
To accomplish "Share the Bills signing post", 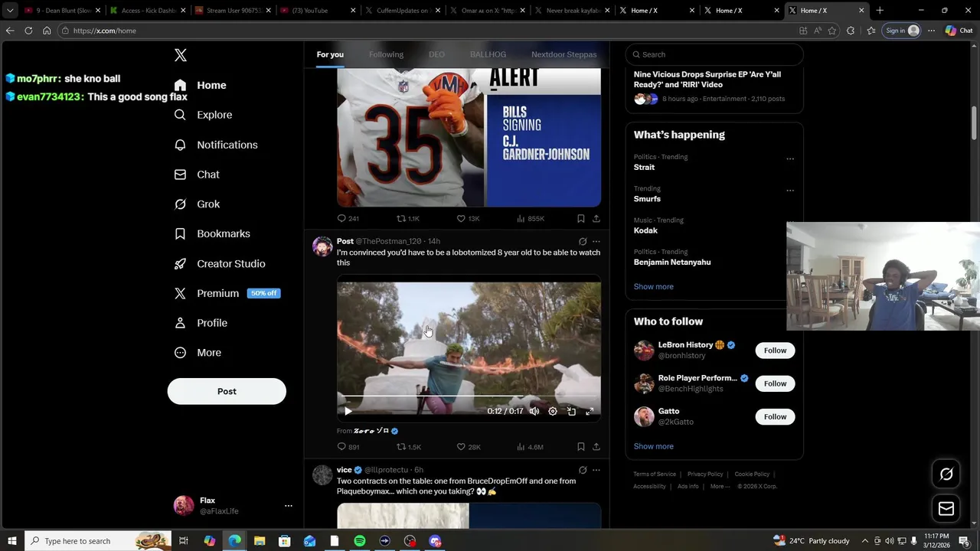I will point(596,219).
